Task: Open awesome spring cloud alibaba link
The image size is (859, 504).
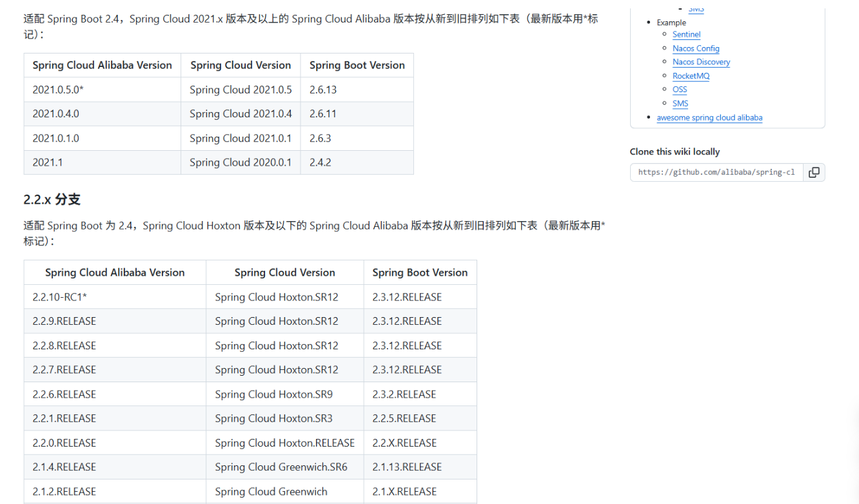Action: pos(709,118)
